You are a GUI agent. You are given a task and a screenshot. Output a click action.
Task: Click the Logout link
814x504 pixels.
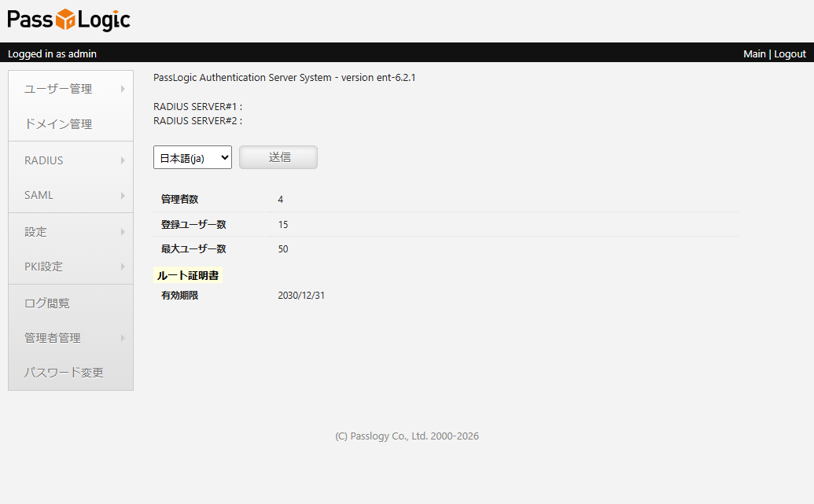pos(790,54)
